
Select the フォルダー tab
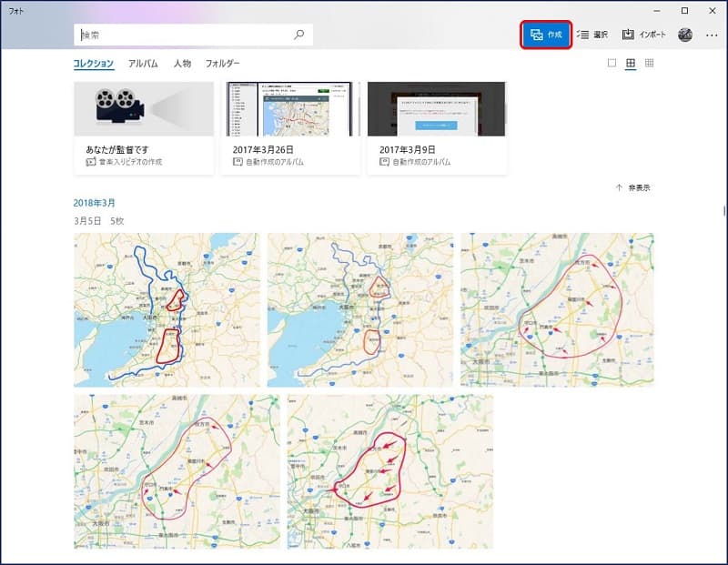(223, 64)
